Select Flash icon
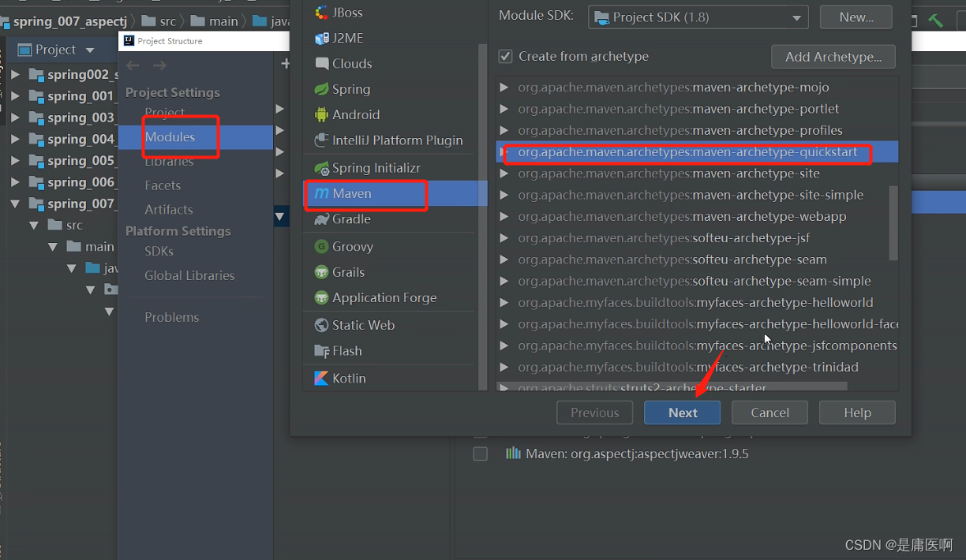Viewport: 966px width, 560px height. (x=321, y=351)
